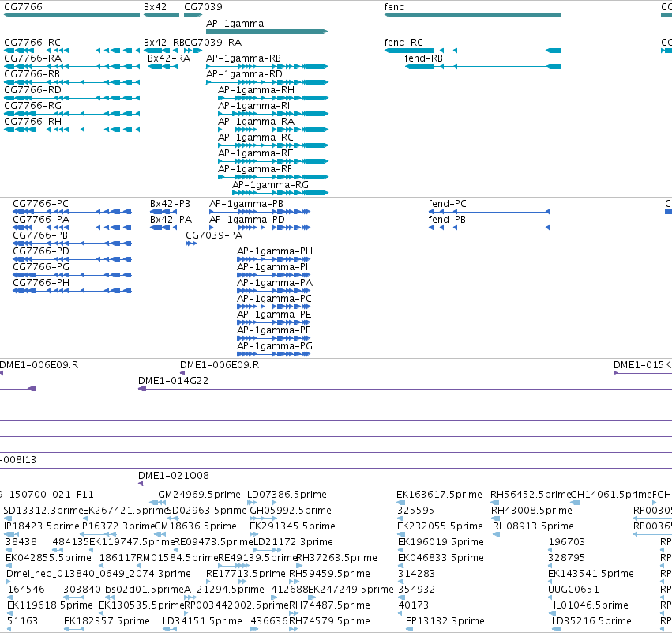Select the CG7039-RA transcript label

tap(213, 43)
